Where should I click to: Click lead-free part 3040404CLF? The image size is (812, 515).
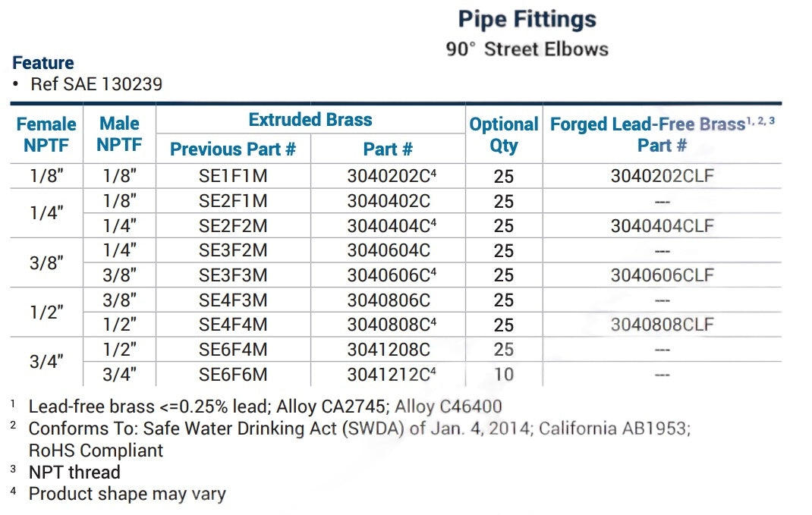tap(662, 226)
